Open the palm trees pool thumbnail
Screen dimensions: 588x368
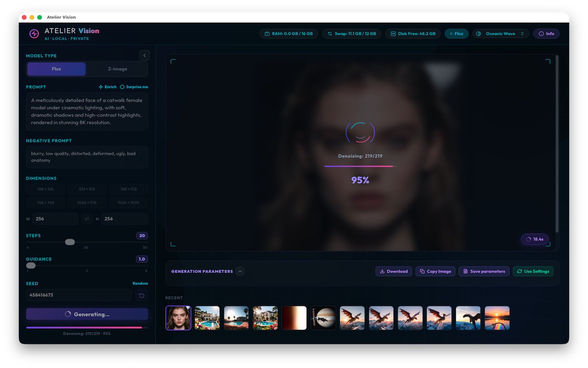click(236, 318)
